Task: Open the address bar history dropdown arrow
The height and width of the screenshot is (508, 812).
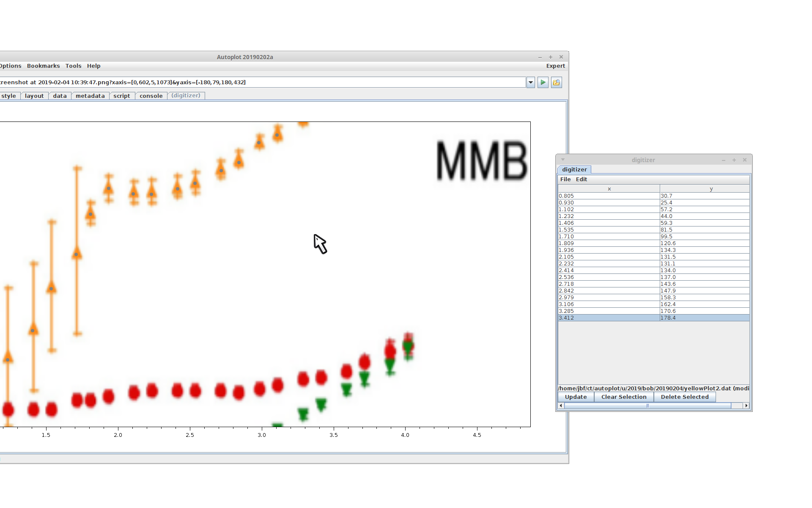Action: coord(531,83)
